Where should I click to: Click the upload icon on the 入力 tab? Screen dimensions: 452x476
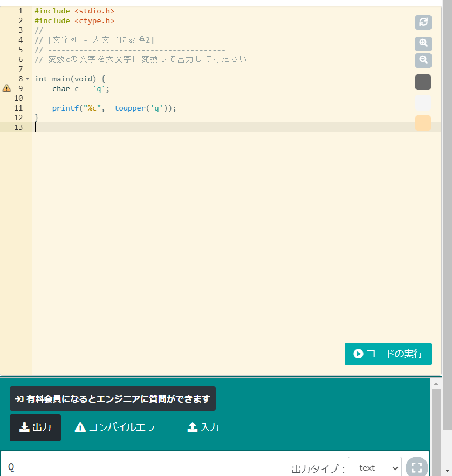pos(193,427)
